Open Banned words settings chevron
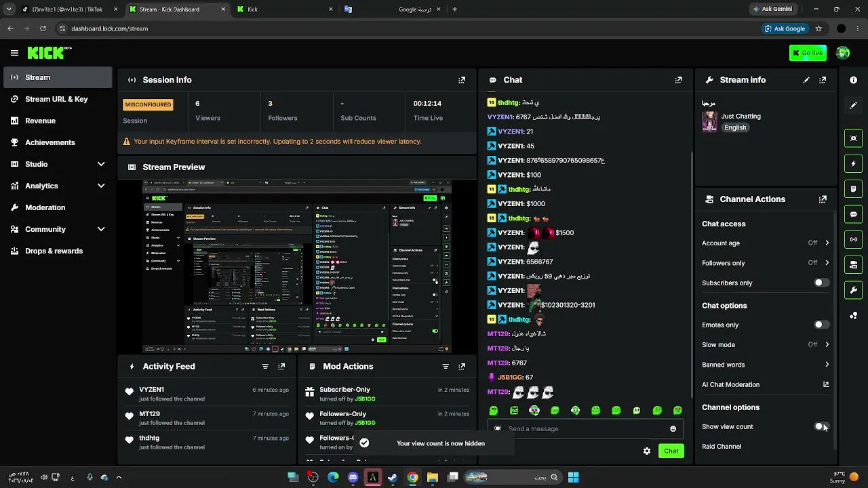 pyautogui.click(x=827, y=365)
